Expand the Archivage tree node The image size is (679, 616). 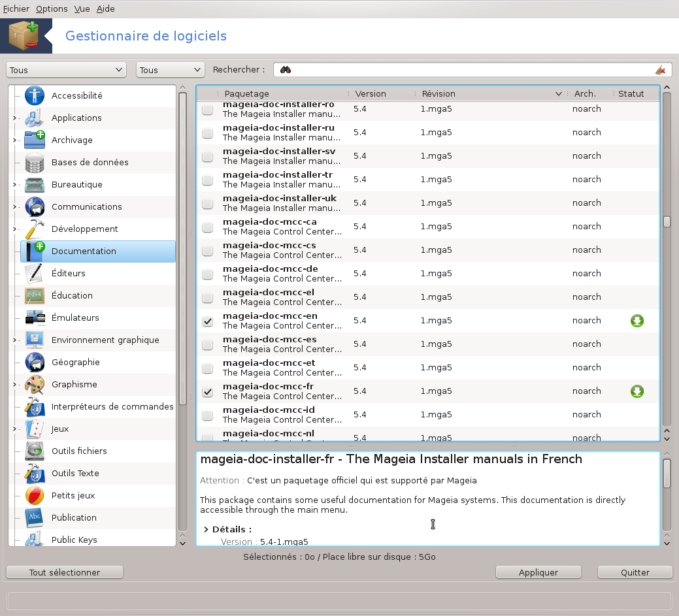coord(14,140)
